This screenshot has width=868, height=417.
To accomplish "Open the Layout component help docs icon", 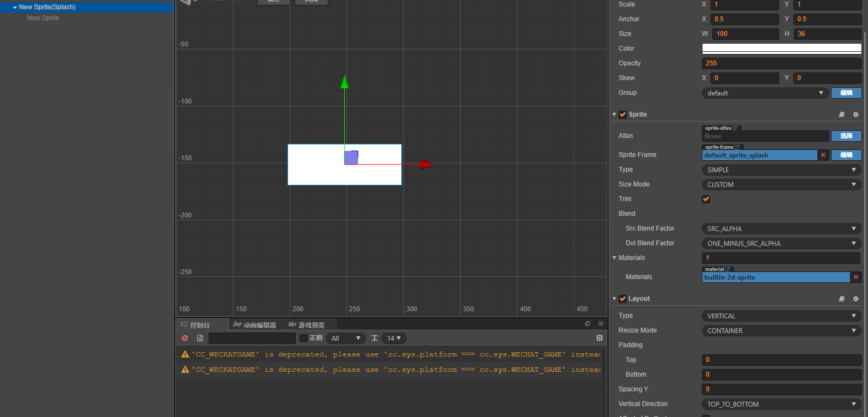I will (842, 299).
